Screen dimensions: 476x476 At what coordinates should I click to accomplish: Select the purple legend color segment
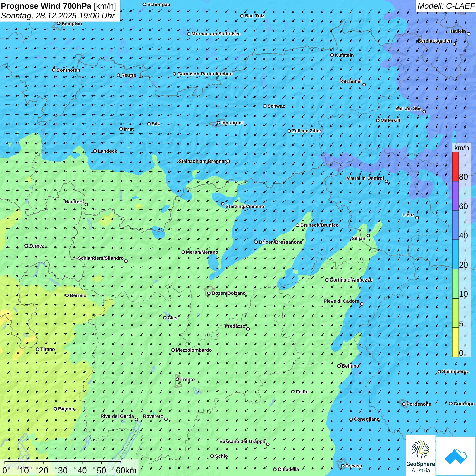pos(455,196)
